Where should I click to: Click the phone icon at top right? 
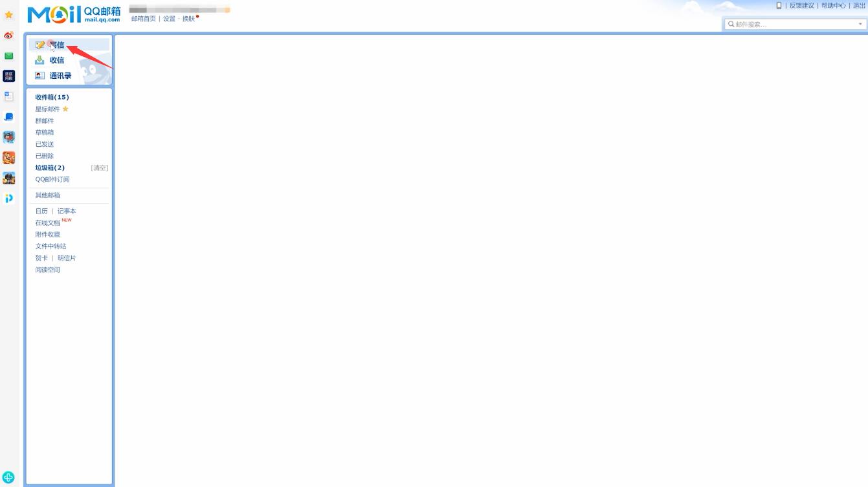(x=779, y=5)
